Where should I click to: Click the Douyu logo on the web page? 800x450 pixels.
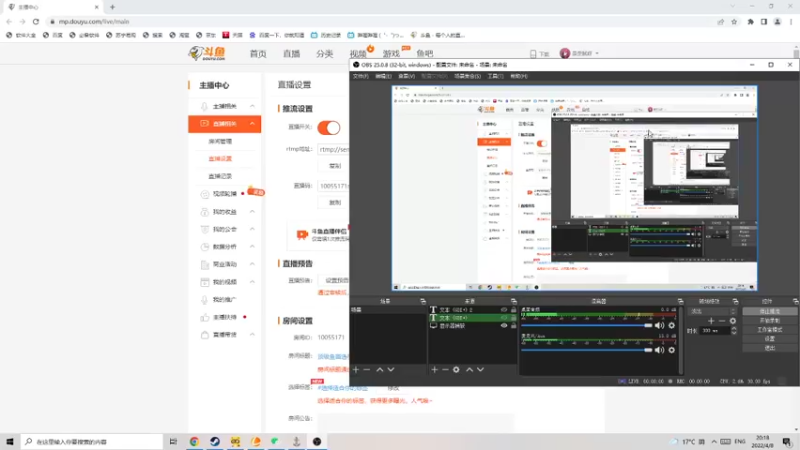(207, 53)
